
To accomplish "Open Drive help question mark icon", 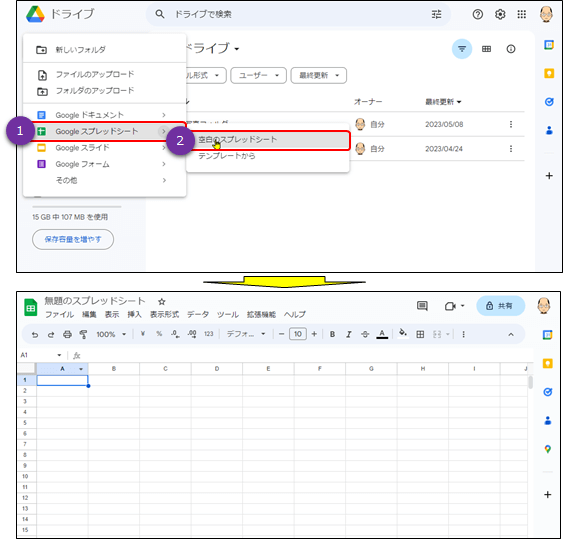I will click(x=478, y=14).
